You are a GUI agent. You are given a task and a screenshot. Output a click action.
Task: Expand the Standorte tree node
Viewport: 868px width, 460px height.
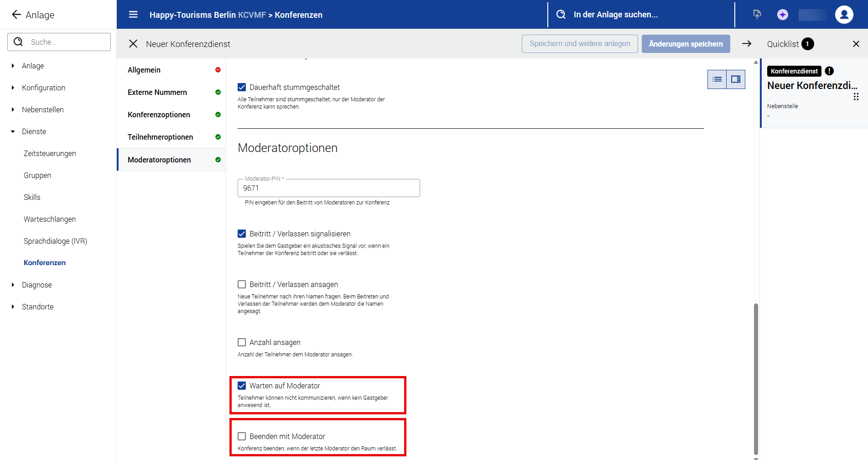13,307
